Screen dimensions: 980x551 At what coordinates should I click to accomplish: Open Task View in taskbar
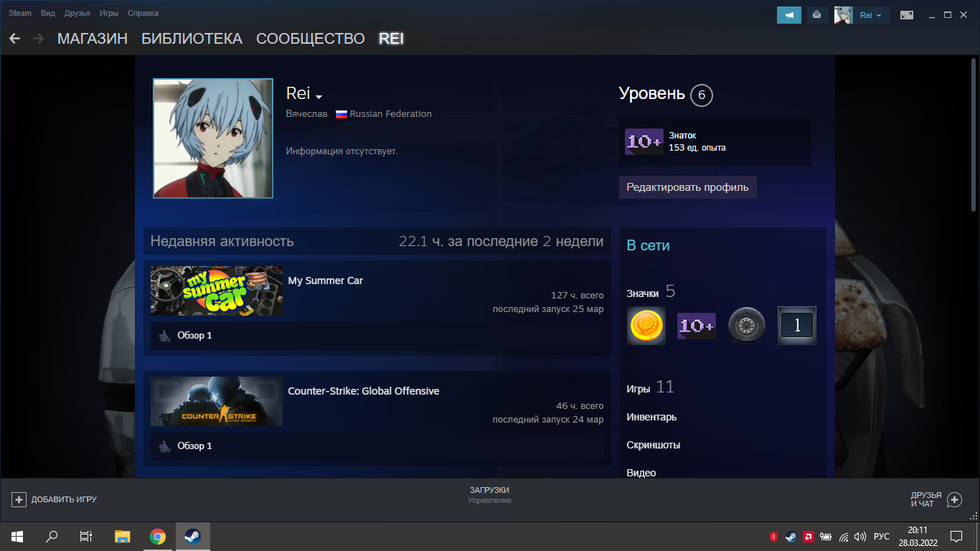pos(86,536)
